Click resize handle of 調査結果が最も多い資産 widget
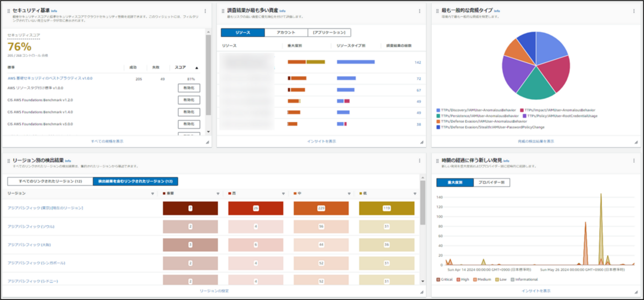644x300 pixels. coord(422,142)
